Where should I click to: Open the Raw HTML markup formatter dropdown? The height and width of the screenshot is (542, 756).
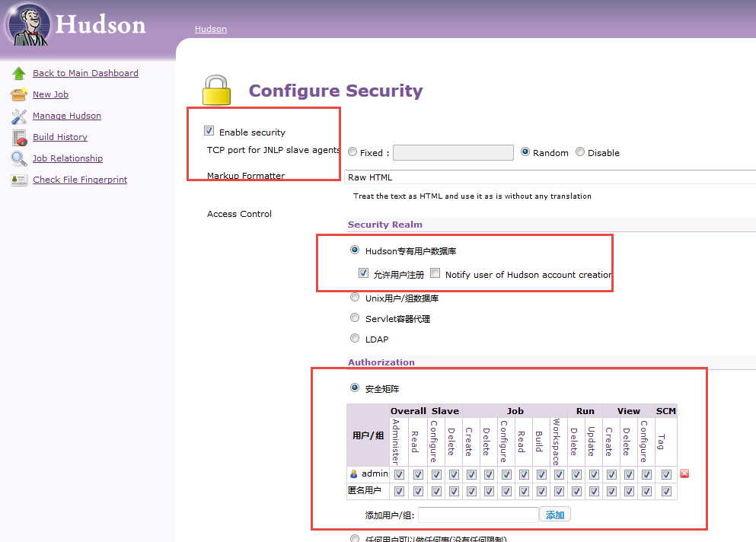[x=550, y=177]
